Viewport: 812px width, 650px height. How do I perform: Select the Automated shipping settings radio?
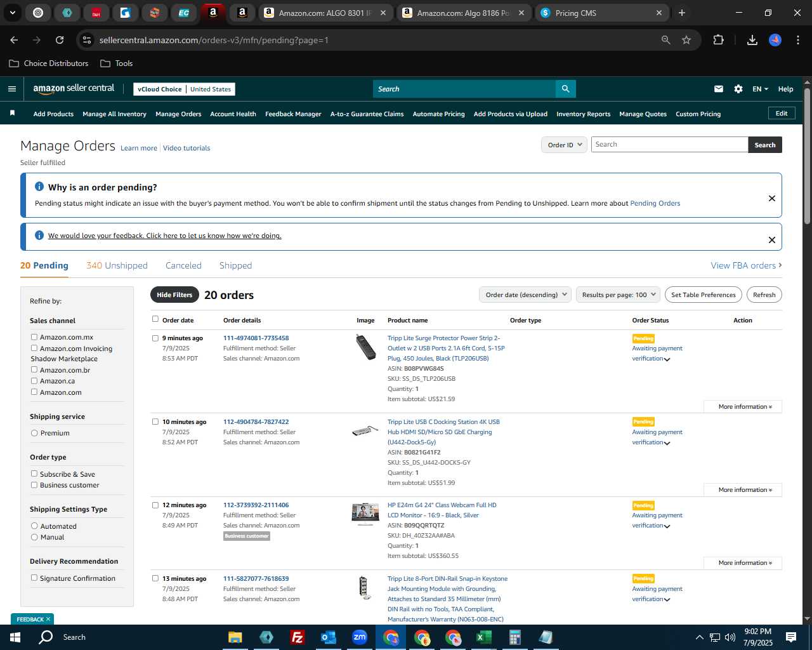(34, 526)
